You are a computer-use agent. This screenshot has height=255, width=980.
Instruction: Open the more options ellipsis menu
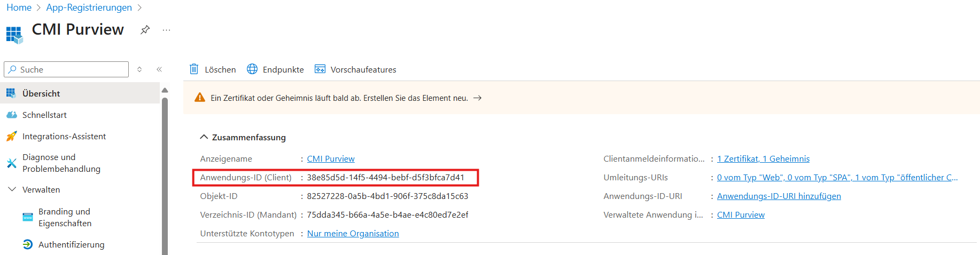(x=167, y=30)
